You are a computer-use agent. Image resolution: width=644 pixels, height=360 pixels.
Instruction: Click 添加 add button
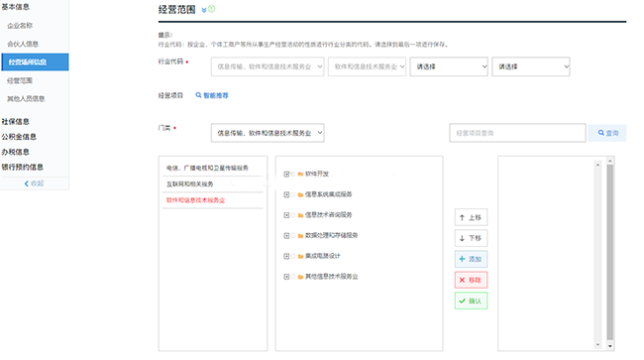point(471,259)
